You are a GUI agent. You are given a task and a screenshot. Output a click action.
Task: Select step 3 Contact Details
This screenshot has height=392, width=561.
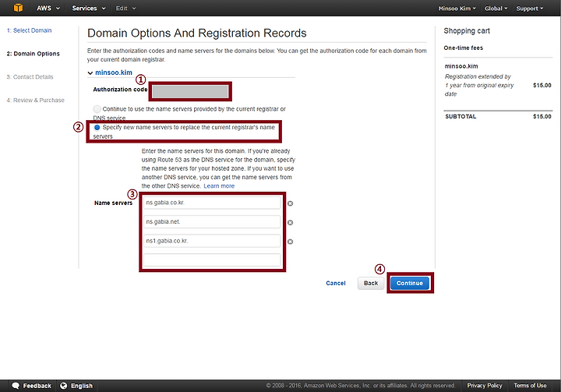click(x=30, y=77)
